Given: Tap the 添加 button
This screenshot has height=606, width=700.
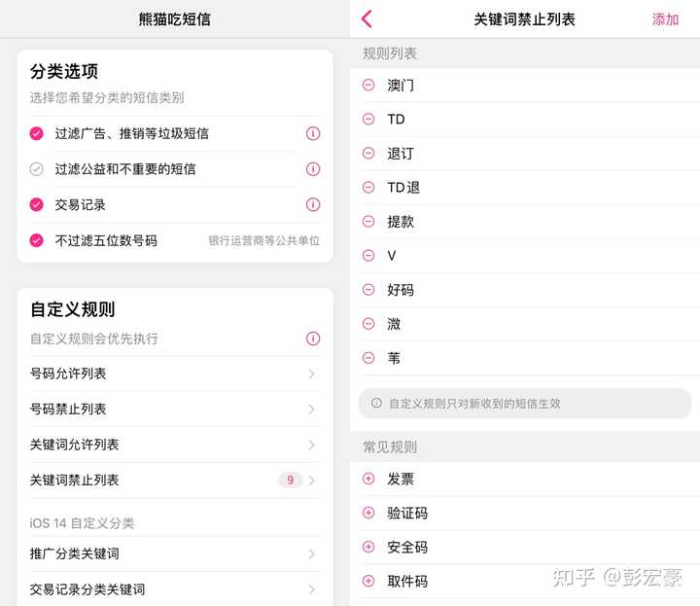Looking at the screenshot, I should point(665,19).
